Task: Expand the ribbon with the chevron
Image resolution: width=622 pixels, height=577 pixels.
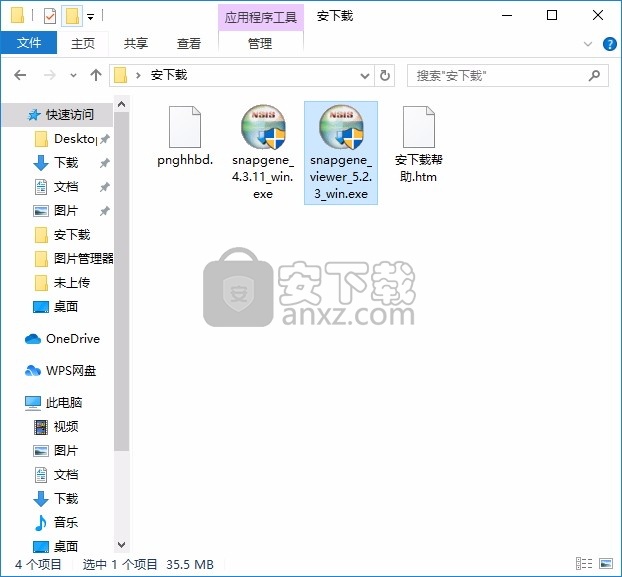Action: [588, 44]
